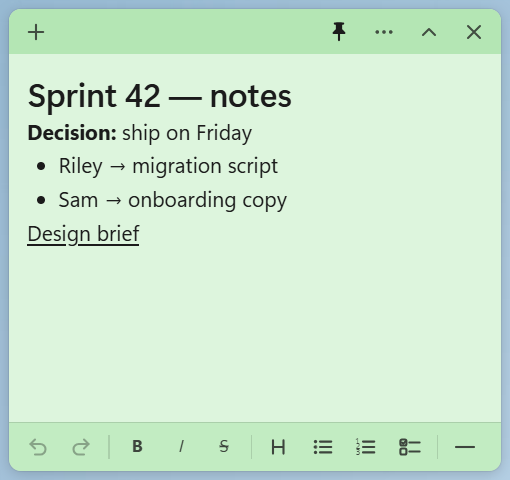Click the undo arrow icon
Viewport: 510px width, 480px height.
tap(38, 447)
